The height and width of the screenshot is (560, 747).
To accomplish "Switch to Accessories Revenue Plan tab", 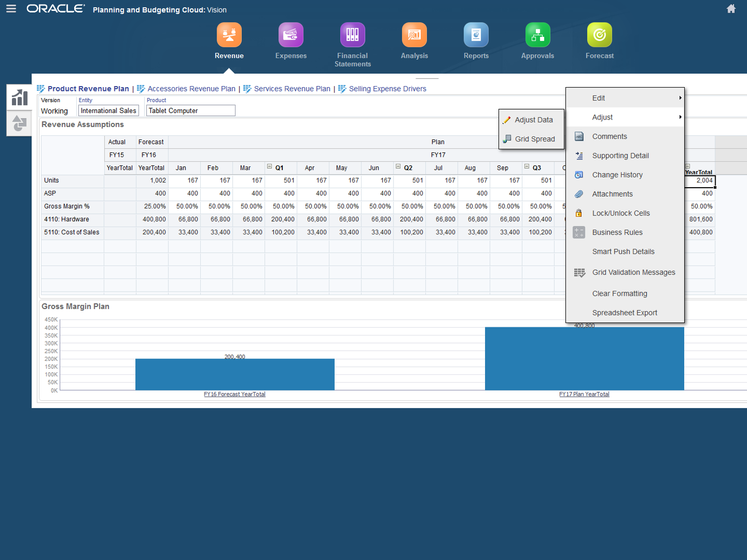I will click(x=191, y=89).
